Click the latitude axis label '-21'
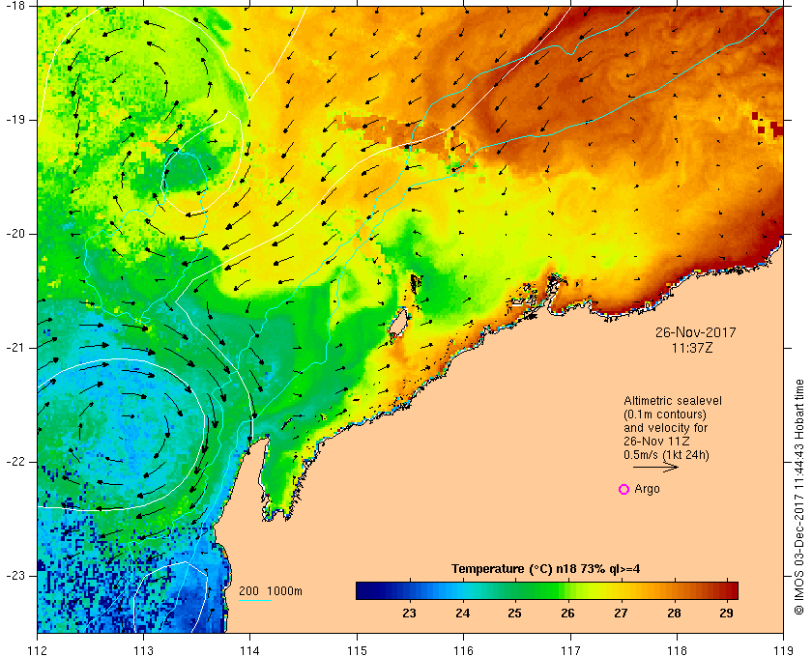The width and height of the screenshot is (812, 657). (x=15, y=348)
